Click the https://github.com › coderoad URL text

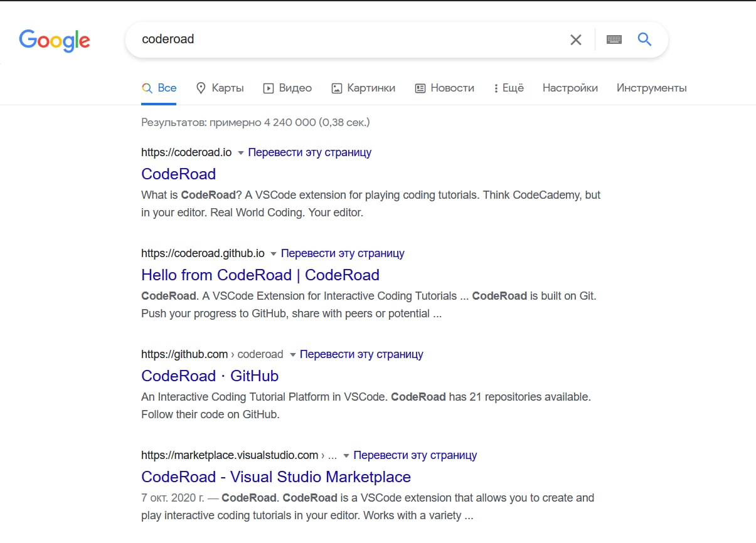(212, 354)
